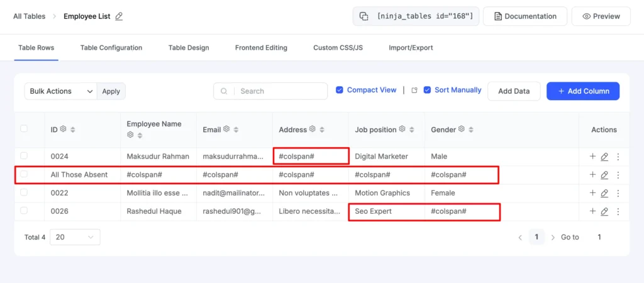Click the edit pencil beside Employee List title

119,16
